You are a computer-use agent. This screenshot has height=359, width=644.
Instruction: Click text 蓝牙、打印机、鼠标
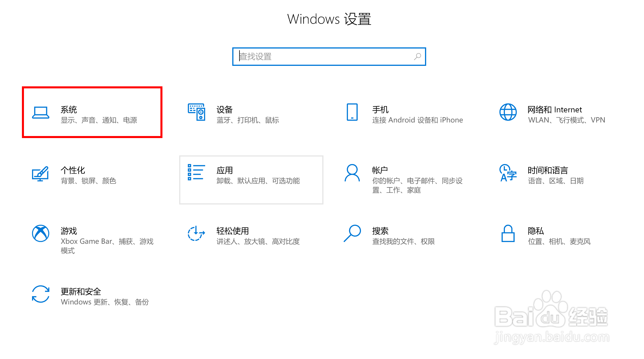coord(248,120)
